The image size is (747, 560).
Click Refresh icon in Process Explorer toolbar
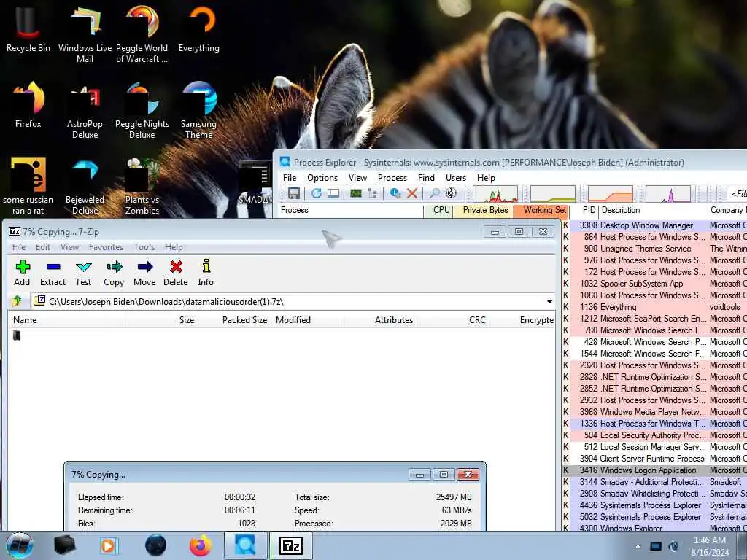(317, 192)
